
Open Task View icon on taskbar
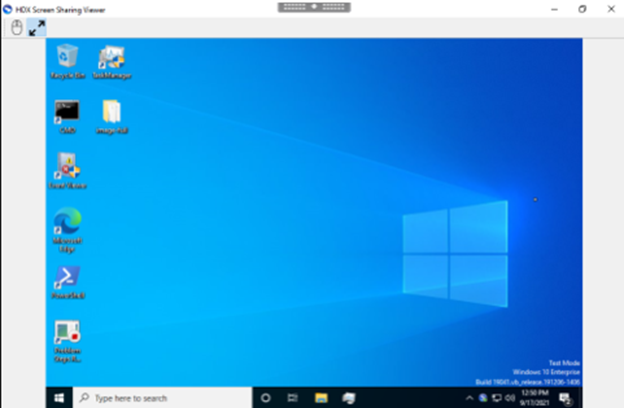292,398
